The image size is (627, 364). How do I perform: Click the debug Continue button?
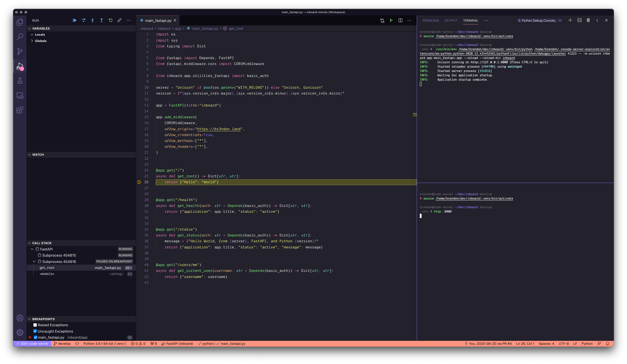pos(74,20)
